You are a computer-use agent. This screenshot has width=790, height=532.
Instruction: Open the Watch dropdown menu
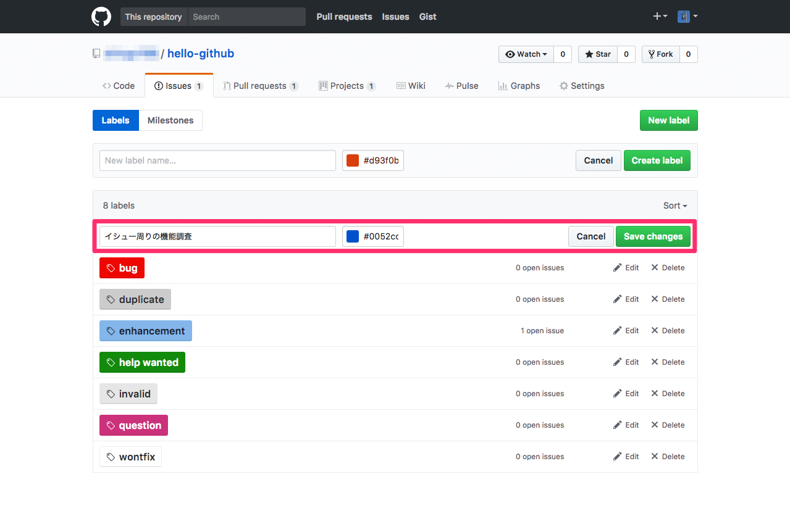(x=526, y=54)
